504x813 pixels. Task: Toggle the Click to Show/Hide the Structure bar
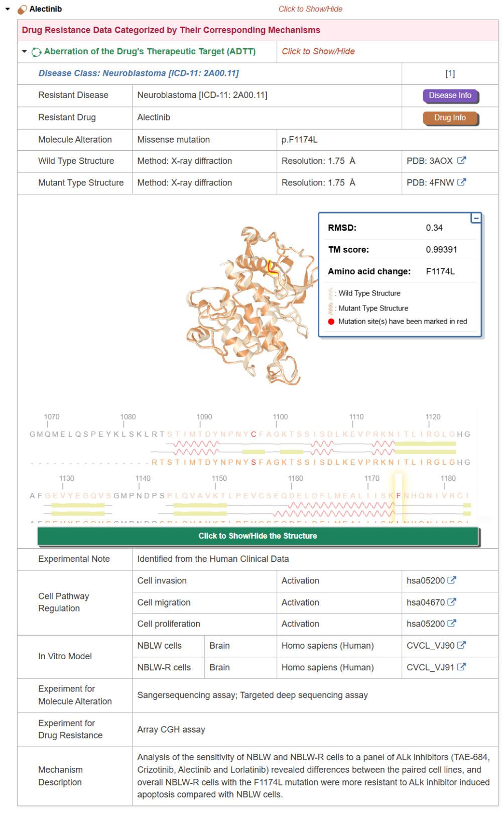coord(258,536)
